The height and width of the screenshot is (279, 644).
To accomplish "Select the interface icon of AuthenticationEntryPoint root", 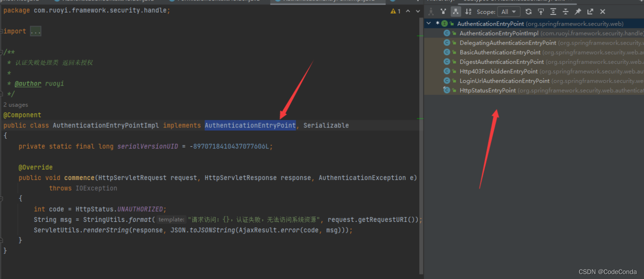I will pos(444,23).
